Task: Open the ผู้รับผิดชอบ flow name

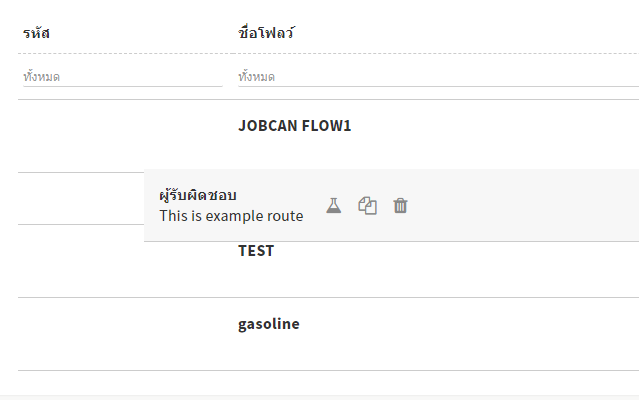Action: (197, 195)
